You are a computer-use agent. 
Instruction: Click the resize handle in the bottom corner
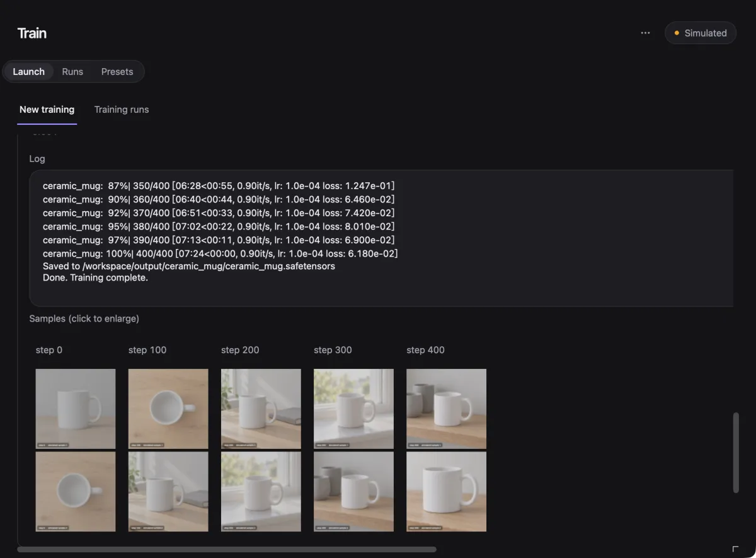click(x=735, y=549)
